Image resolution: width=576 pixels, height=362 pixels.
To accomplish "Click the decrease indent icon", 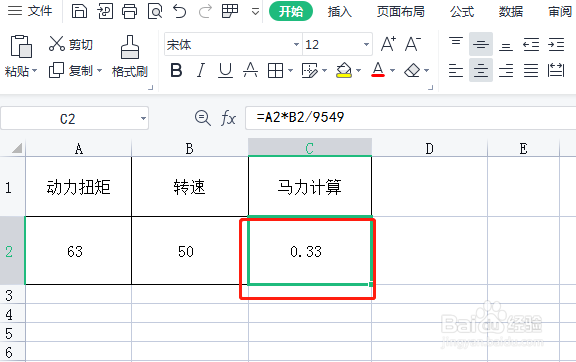I will click(531, 44).
